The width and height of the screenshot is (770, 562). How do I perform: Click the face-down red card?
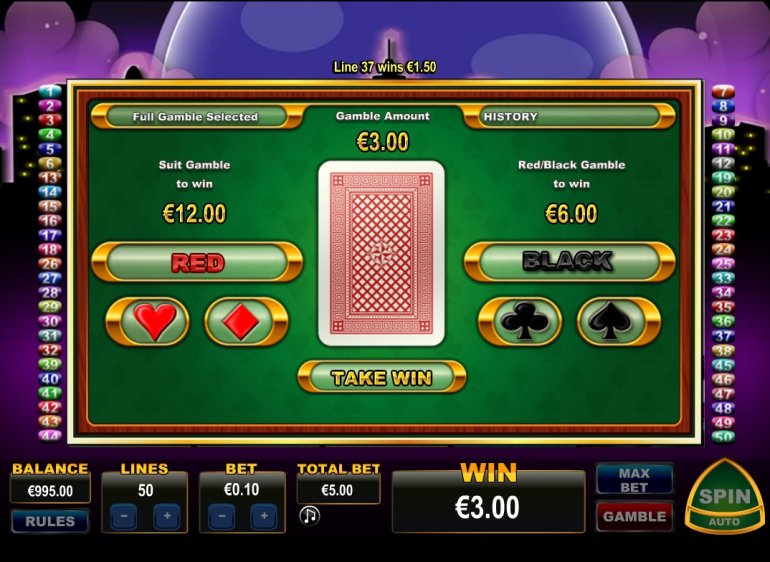coord(382,253)
